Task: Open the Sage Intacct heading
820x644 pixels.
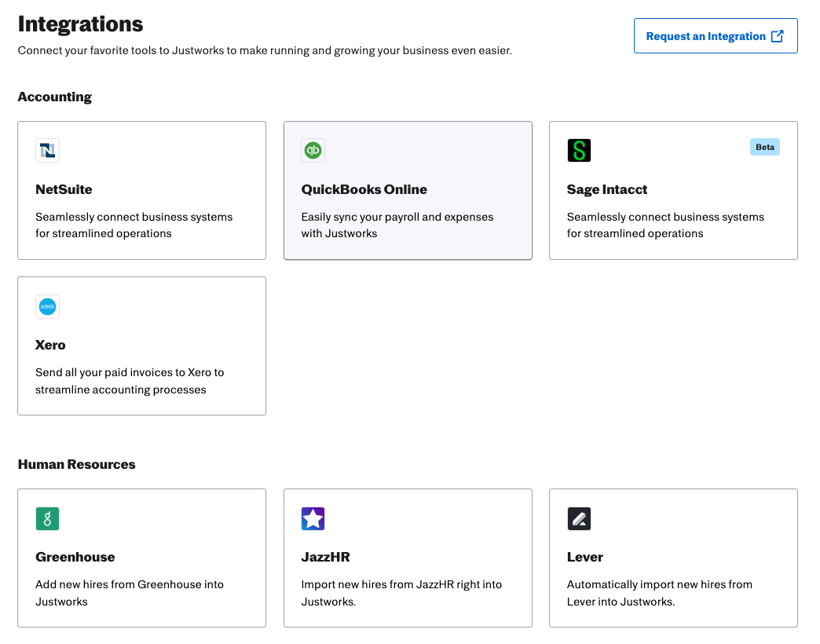Action: pyautogui.click(x=606, y=189)
